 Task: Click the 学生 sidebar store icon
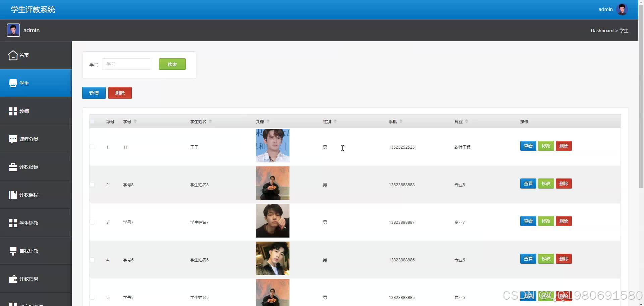tap(13, 83)
